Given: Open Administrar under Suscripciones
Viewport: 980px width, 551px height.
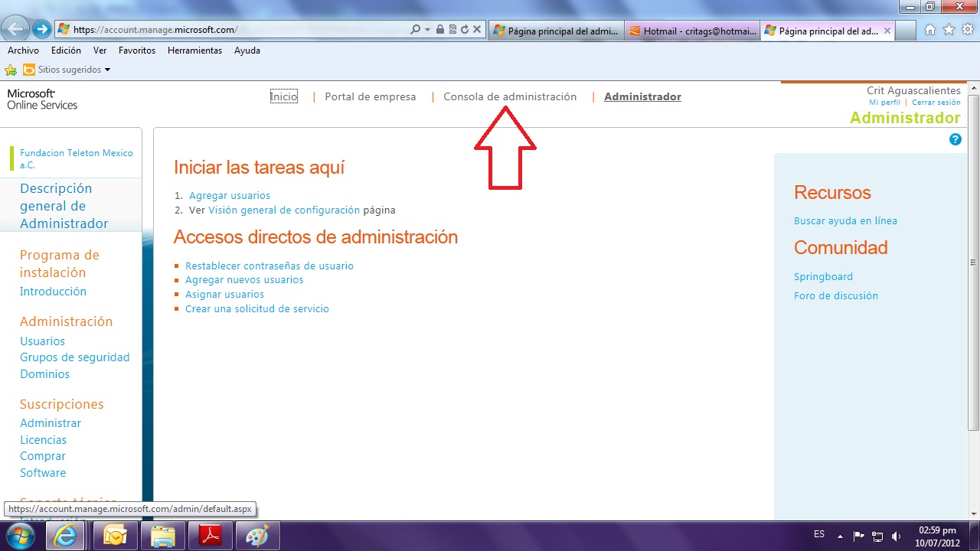Looking at the screenshot, I should click(51, 423).
